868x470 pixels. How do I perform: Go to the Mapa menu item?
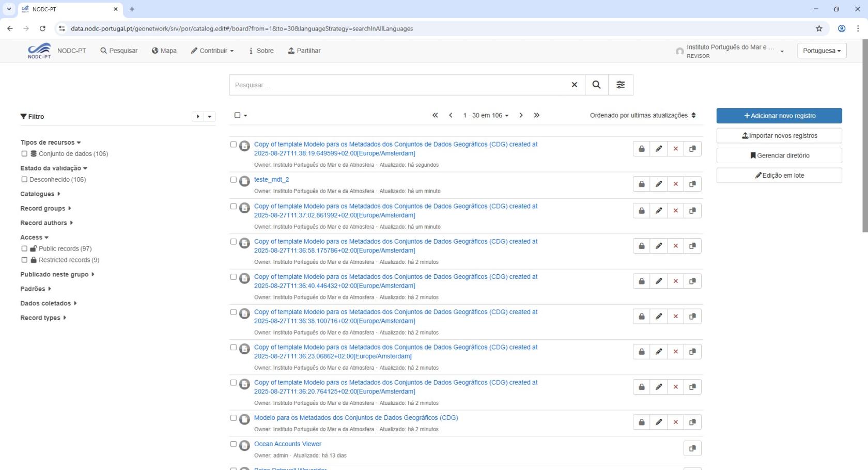point(164,51)
